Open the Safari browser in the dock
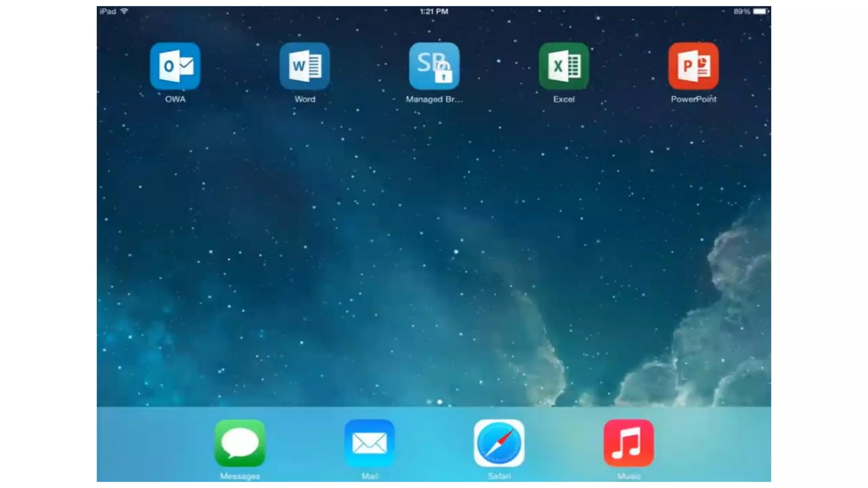868x488 pixels. pyautogui.click(x=499, y=443)
